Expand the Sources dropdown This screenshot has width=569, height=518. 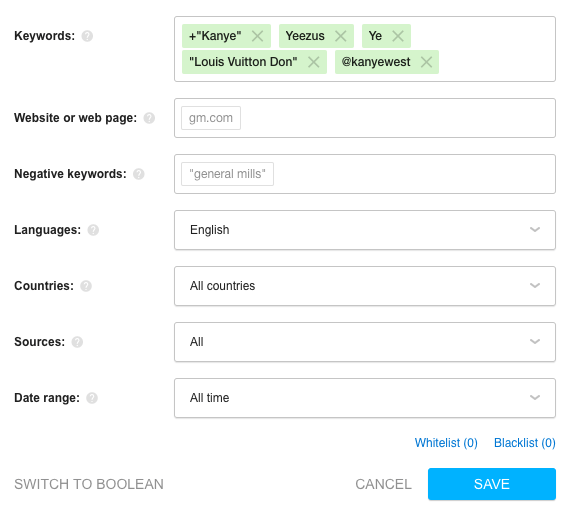coord(365,342)
